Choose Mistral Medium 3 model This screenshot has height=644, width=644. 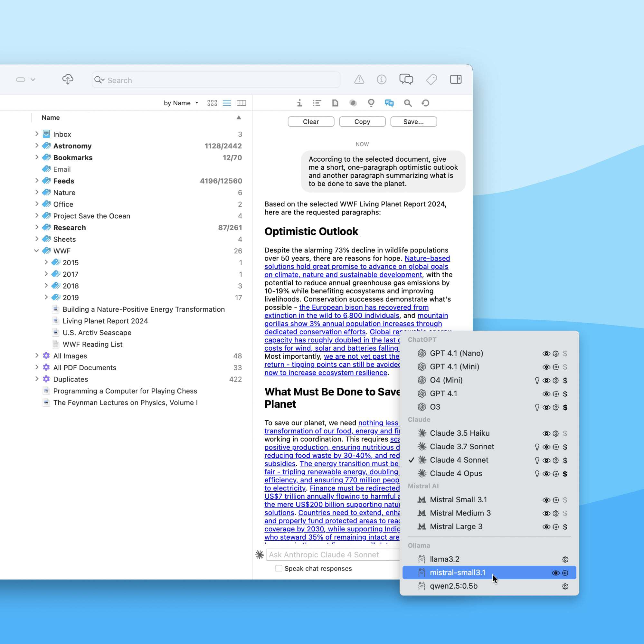pyautogui.click(x=489, y=513)
